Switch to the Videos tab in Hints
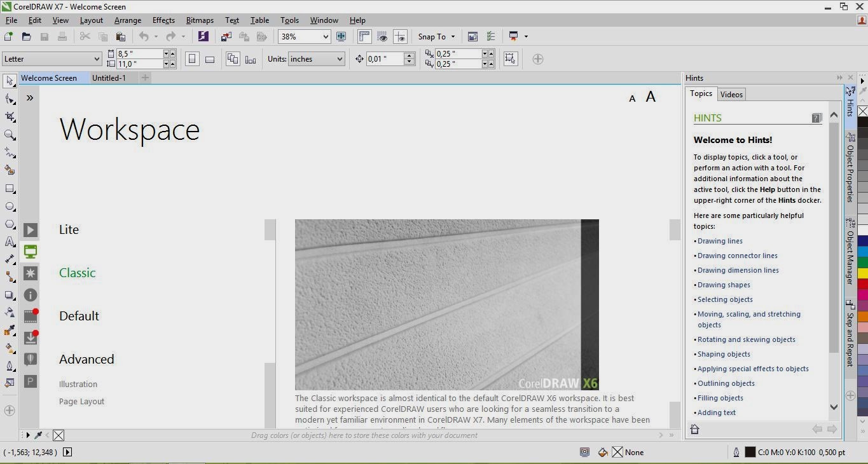 coord(731,94)
